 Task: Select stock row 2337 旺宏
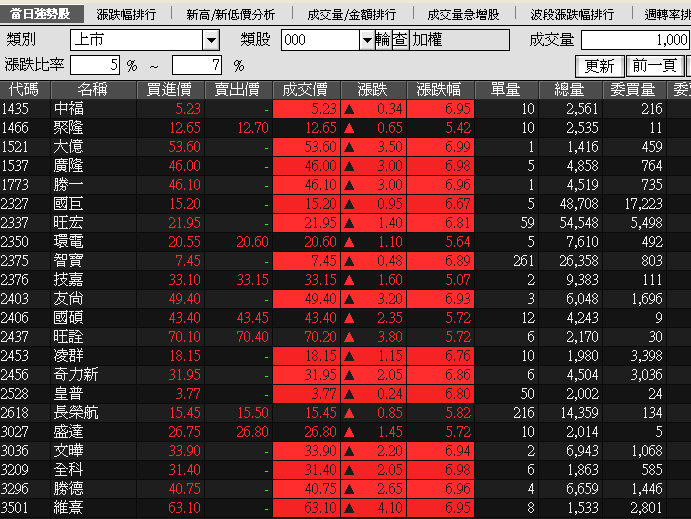[x=346, y=222]
